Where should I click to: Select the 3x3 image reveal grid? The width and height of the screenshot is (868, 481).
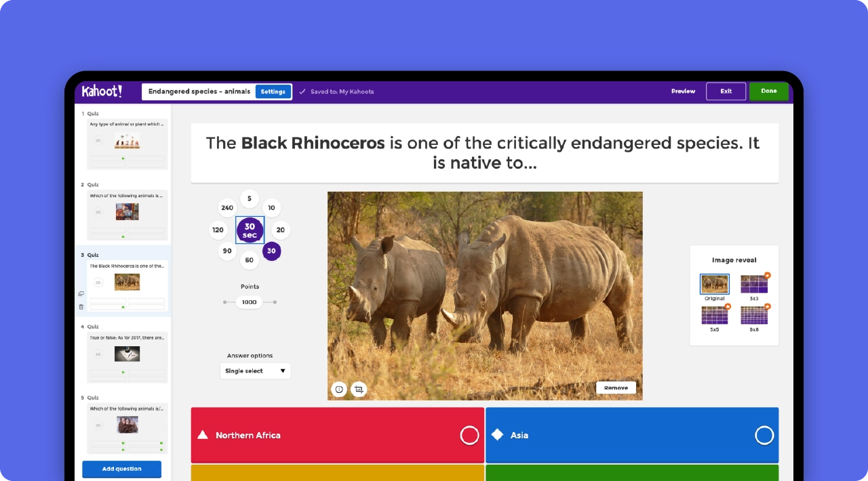pyautogui.click(x=754, y=283)
